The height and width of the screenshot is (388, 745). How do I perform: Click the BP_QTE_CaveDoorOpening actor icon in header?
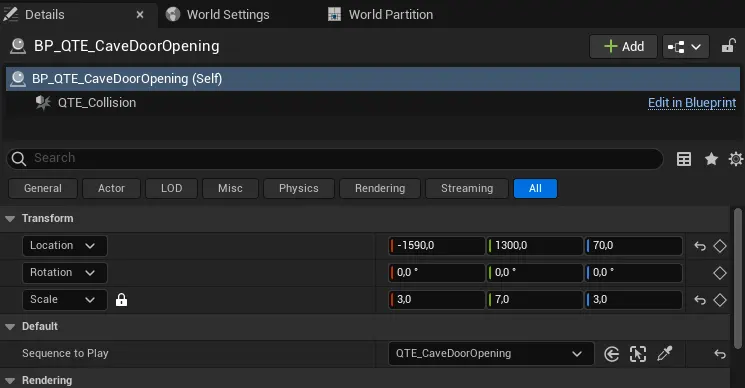(18, 47)
